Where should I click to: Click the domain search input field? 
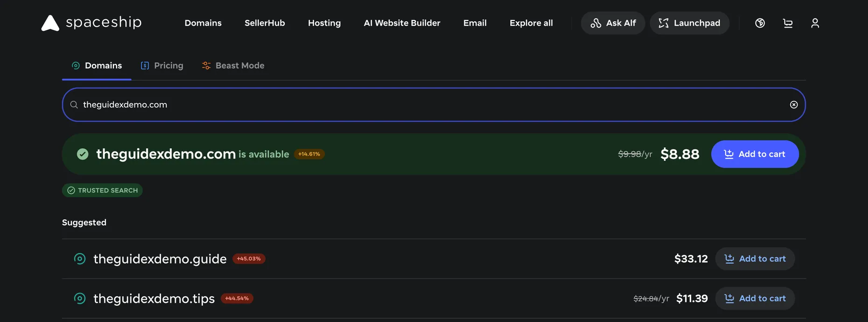[434, 105]
